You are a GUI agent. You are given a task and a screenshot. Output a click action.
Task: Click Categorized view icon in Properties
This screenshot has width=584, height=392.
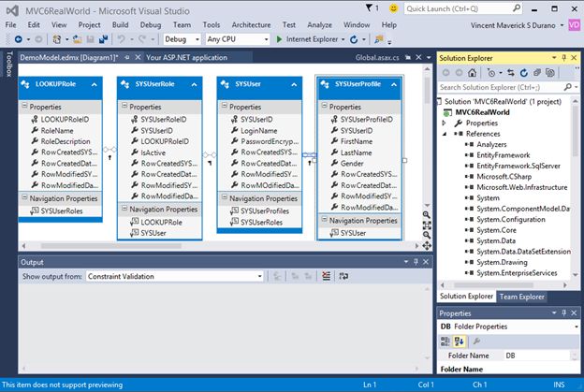(x=445, y=341)
